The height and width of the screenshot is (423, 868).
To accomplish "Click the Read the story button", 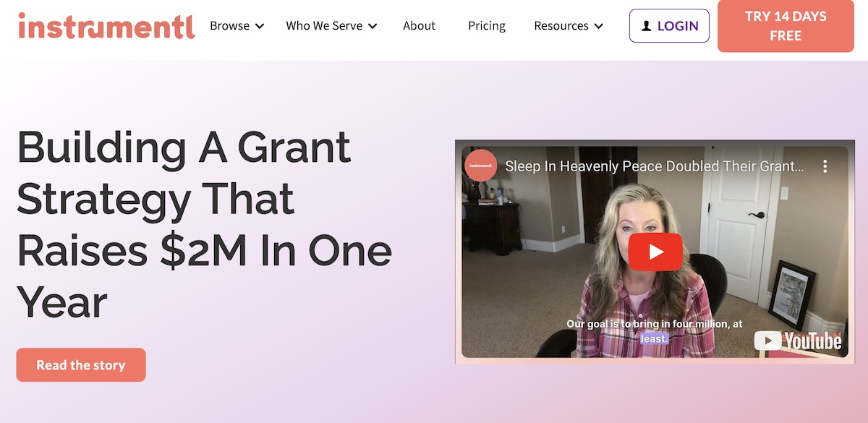I will click(81, 365).
